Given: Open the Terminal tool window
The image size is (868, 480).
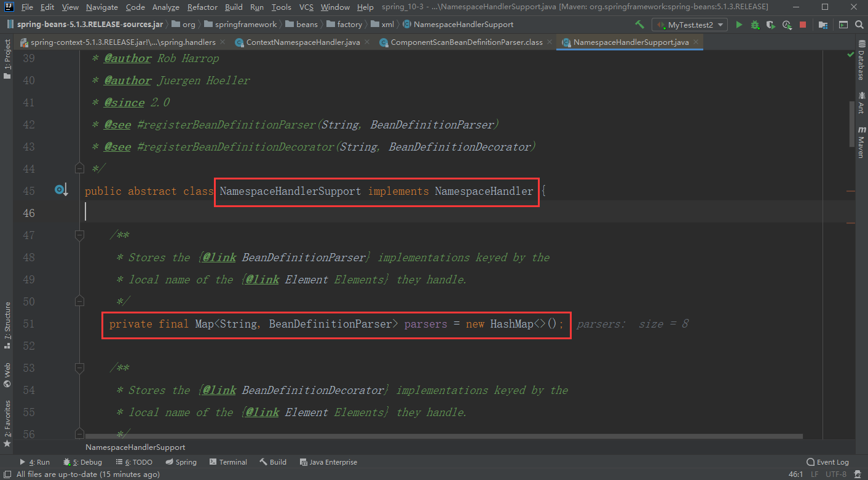Looking at the screenshot, I should point(228,462).
